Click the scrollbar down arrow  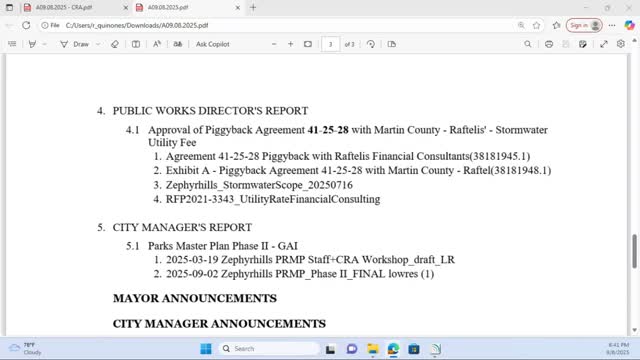click(634, 330)
